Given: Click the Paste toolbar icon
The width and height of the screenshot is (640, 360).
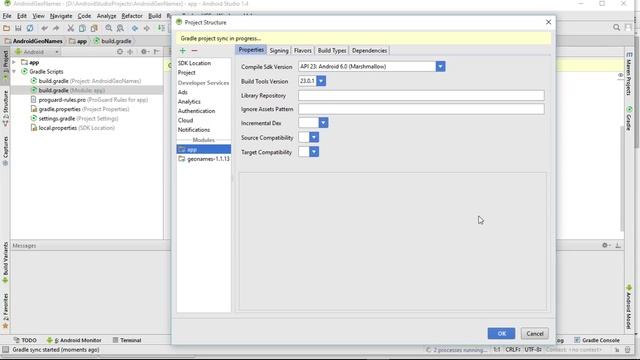Looking at the screenshot, I should coord(94,28).
